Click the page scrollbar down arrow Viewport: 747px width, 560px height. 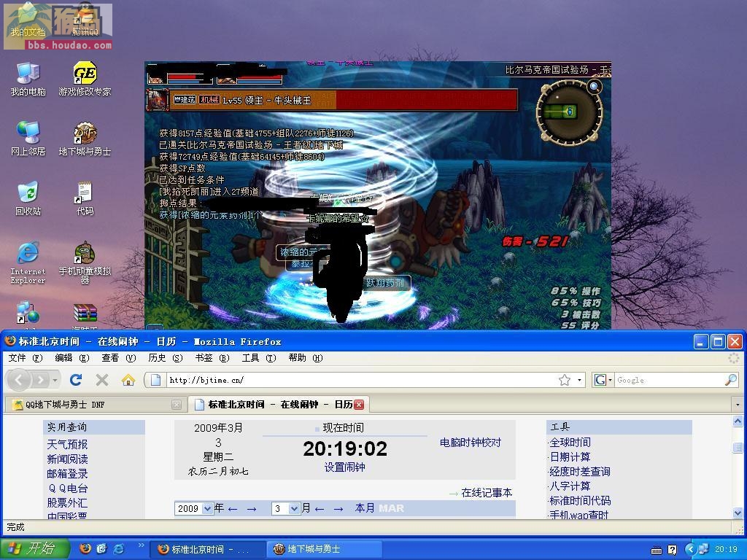[738, 513]
